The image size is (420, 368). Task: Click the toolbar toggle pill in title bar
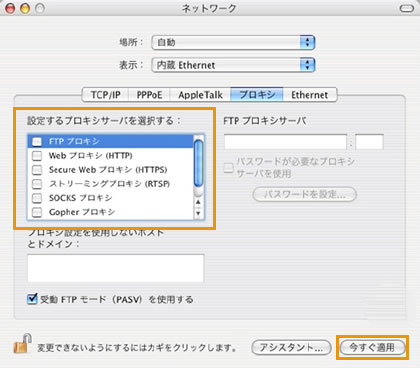[x=407, y=8]
